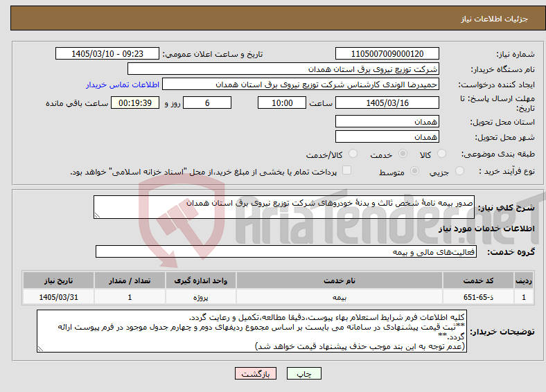Open the اطلاعات تماس خریدار link
This screenshot has width=546, height=392.
click(x=123, y=84)
